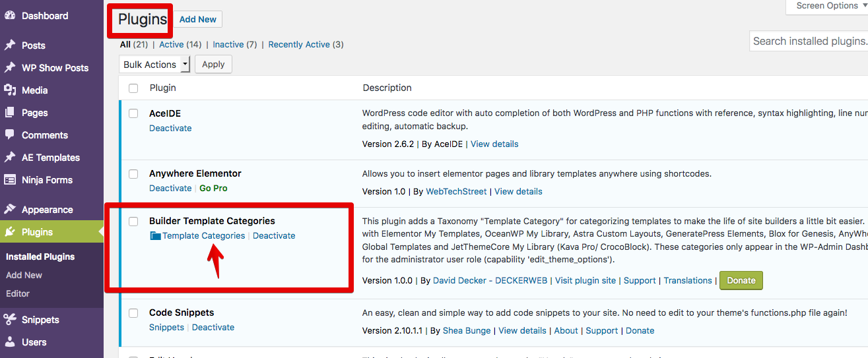This screenshot has width=868, height=358.
Task: Open WebTechStreet author link
Action: click(456, 191)
